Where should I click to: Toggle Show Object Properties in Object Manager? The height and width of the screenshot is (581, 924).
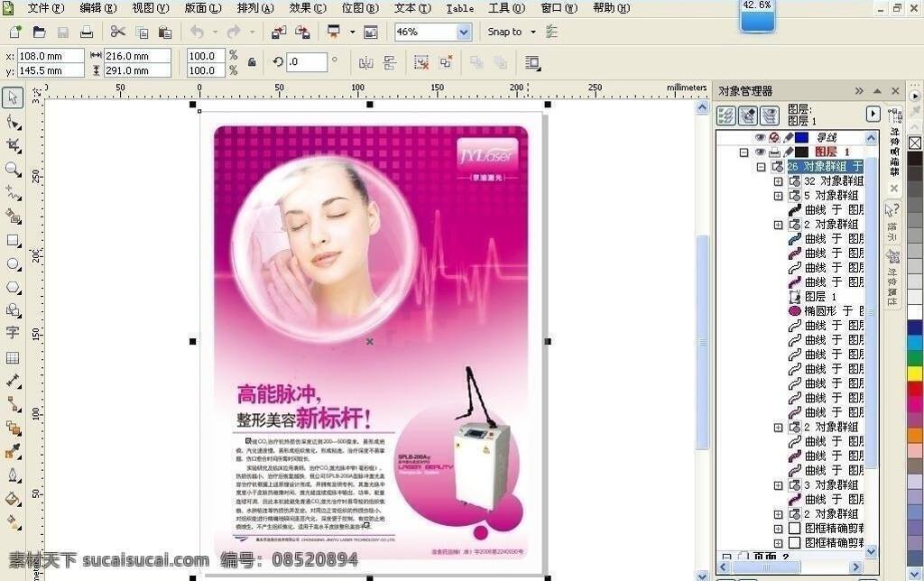(x=726, y=115)
